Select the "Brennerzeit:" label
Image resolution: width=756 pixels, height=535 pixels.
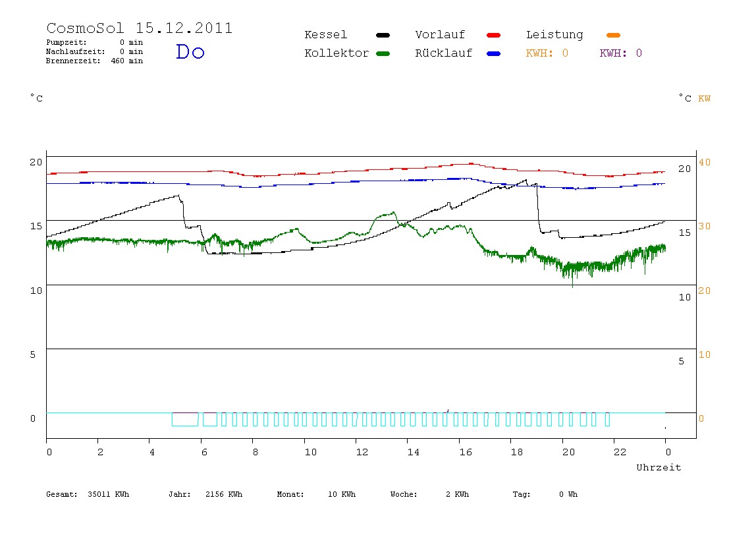73,61
